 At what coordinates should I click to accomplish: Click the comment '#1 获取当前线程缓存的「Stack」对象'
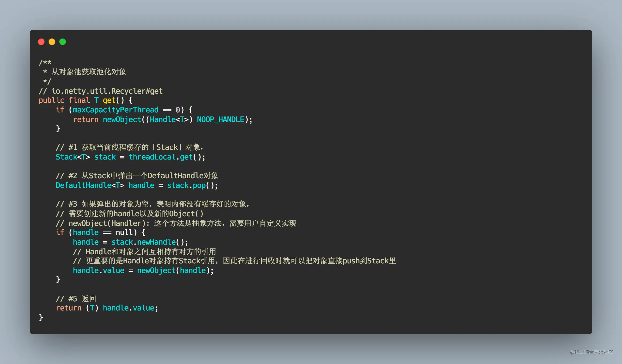(x=130, y=147)
